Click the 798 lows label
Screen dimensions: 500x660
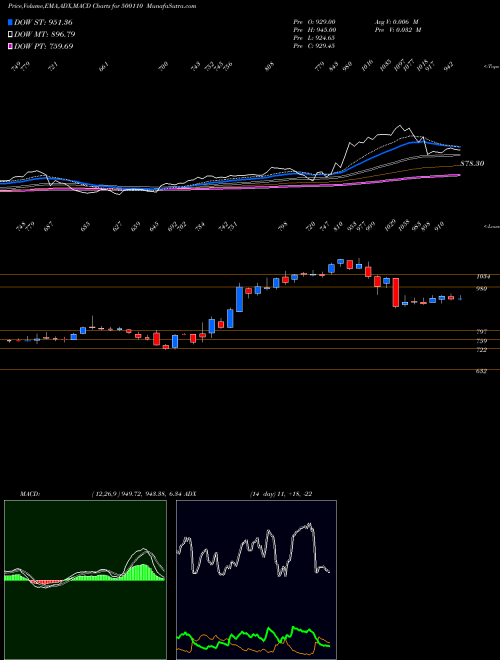(283, 227)
